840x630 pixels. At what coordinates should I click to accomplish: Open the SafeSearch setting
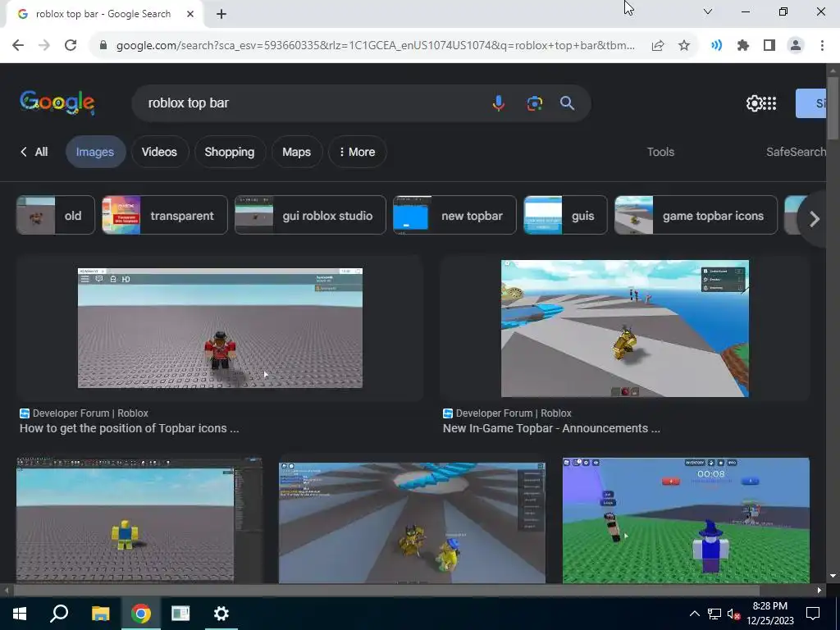796,152
